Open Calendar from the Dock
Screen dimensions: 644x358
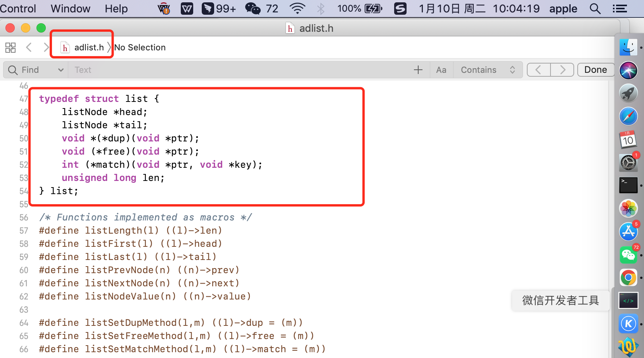628,139
